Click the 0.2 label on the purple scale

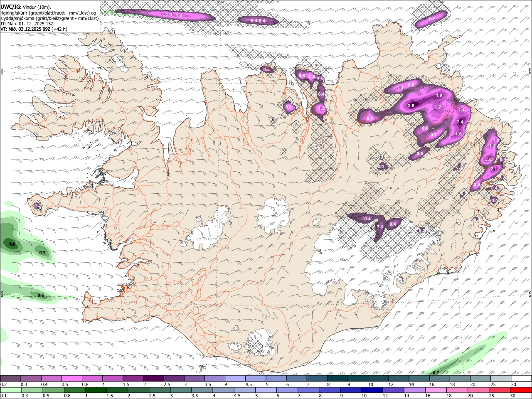point(3,384)
